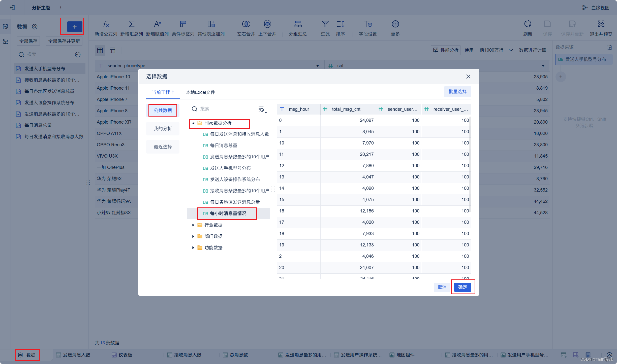This screenshot has width=617, height=364.
Task: Click the blue plus add-data button
Action: pyautogui.click(x=75, y=27)
